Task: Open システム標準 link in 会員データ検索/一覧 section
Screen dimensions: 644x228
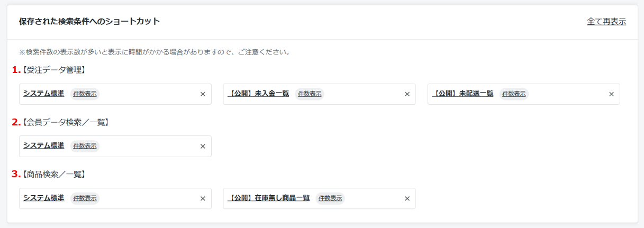Action: [43, 145]
